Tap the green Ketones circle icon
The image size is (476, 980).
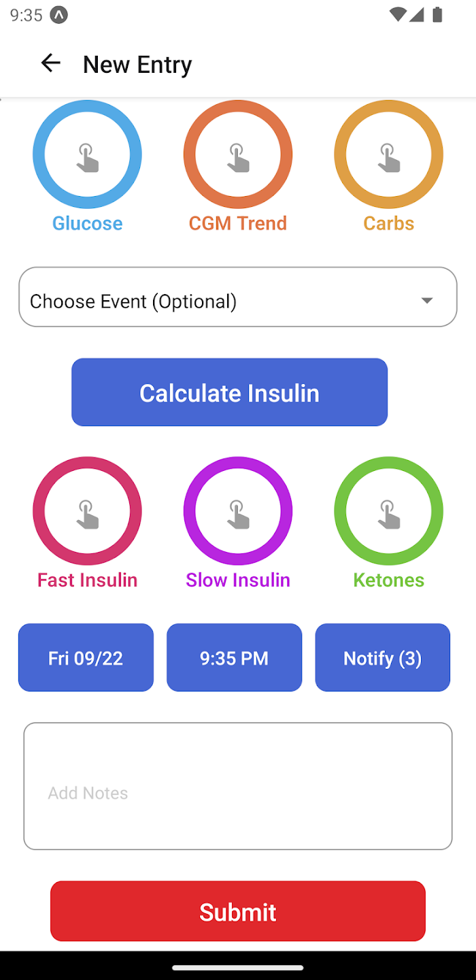[388, 511]
